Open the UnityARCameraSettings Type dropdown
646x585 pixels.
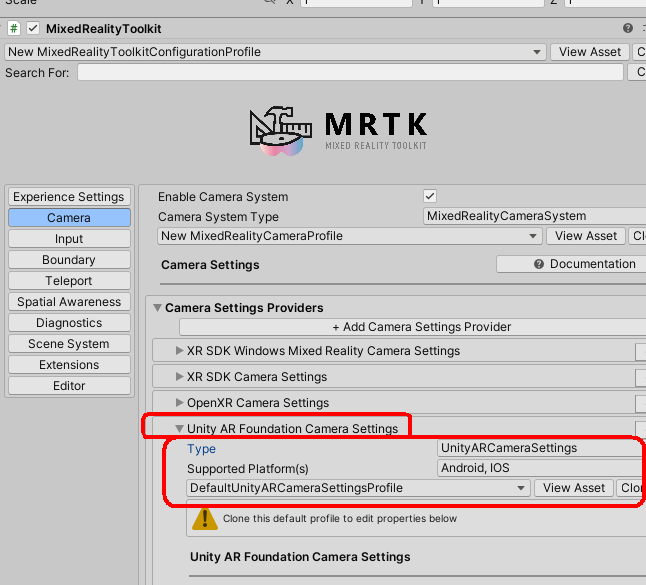tap(541, 448)
